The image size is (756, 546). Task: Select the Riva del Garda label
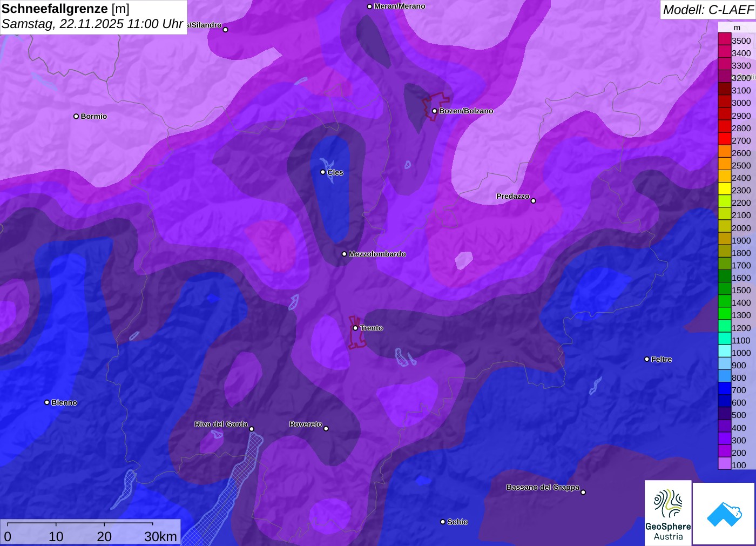(x=221, y=424)
